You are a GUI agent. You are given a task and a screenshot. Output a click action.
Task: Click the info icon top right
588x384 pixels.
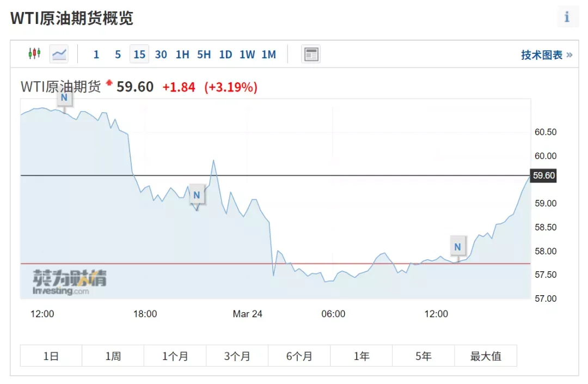567,17
